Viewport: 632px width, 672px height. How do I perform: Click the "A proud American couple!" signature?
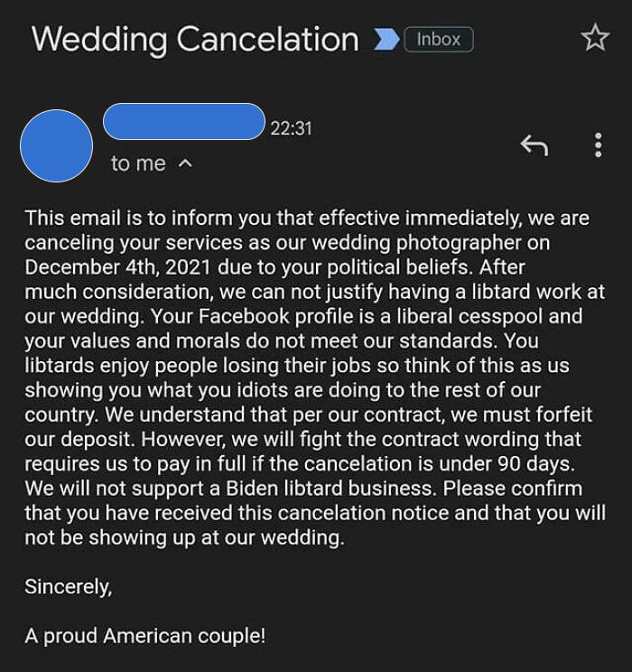click(x=145, y=635)
